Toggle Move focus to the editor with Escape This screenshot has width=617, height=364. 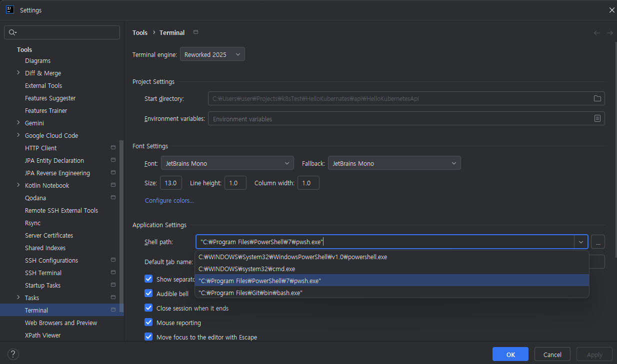click(x=148, y=337)
